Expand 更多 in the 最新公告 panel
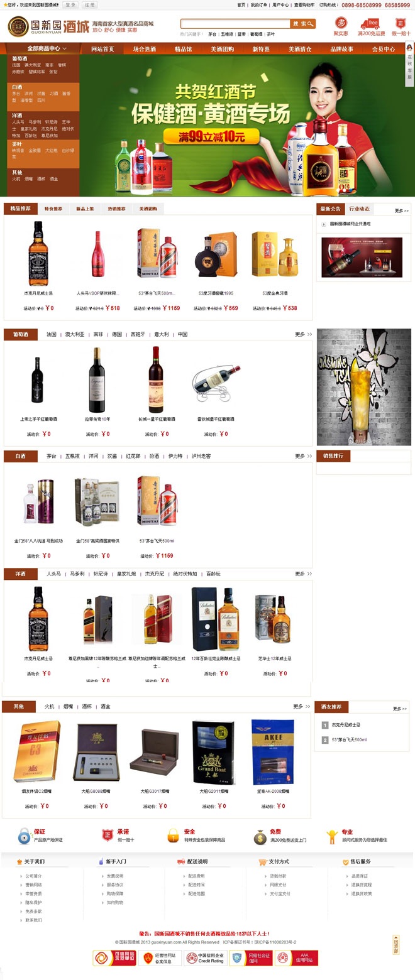This screenshot has height=980, width=415. click(401, 210)
